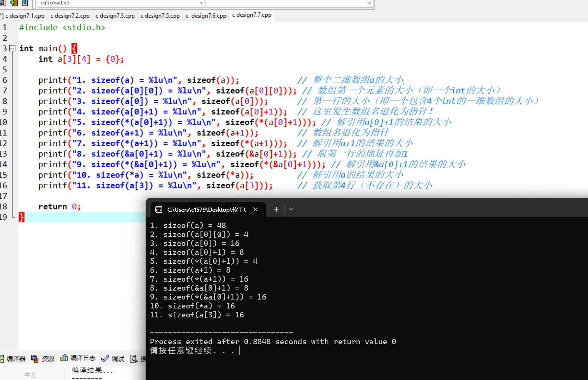Click the output line sizeof(a+1) = 8
Image resolution: width=588 pixels, height=380 pixels.
(190, 270)
